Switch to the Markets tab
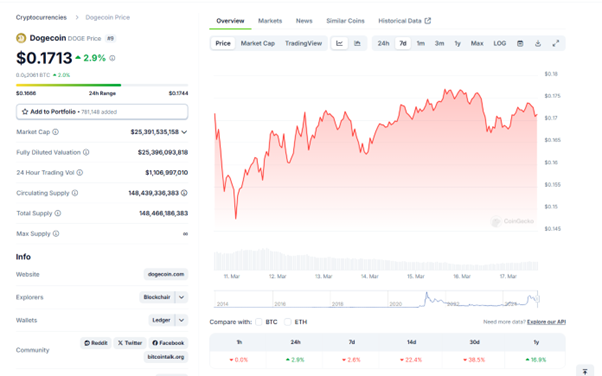 point(270,21)
